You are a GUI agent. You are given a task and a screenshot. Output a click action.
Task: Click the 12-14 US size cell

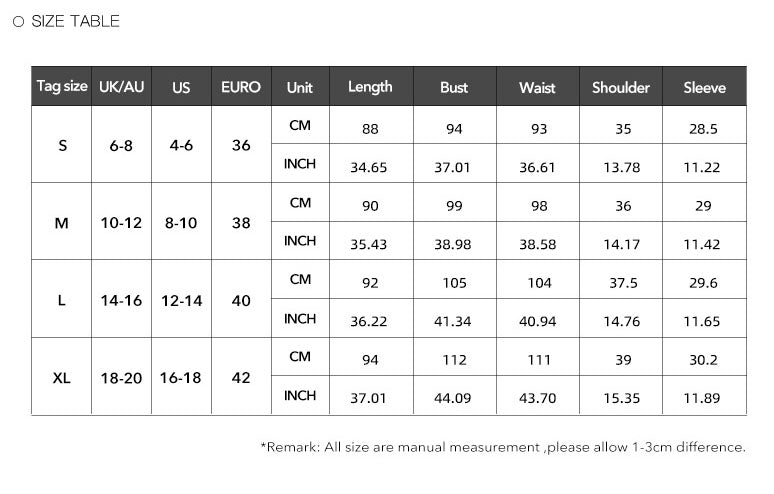[x=181, y=300]
